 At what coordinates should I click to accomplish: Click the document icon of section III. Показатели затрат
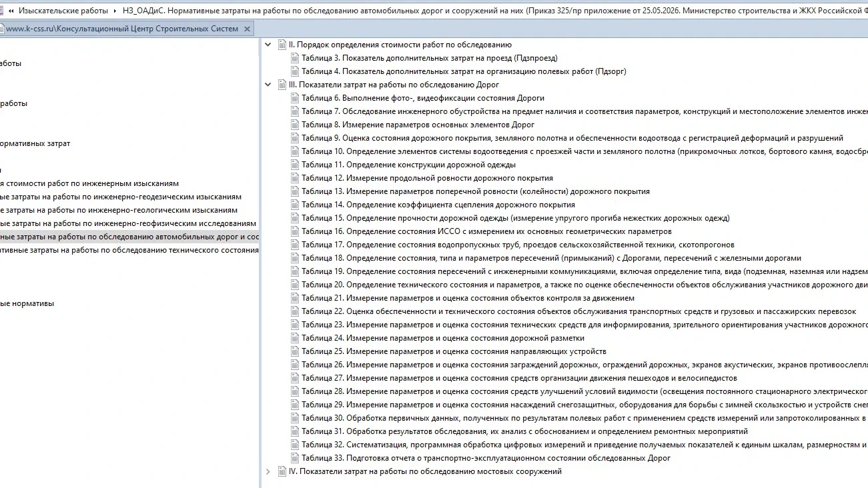(282, 85)
